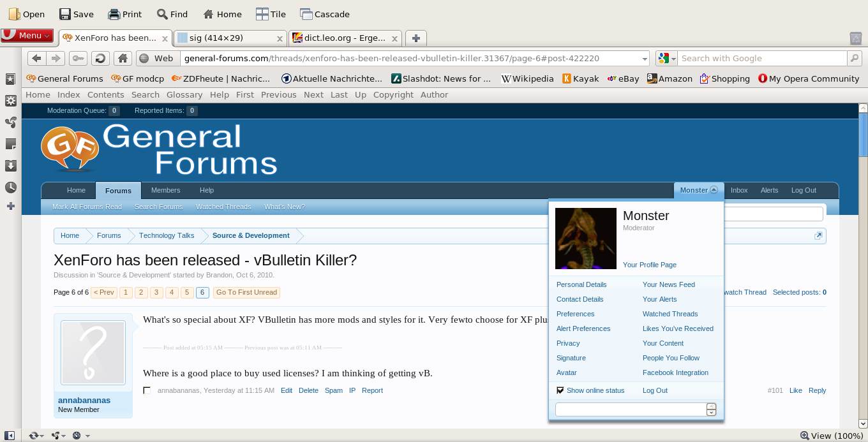Image resolution: width=868 pixels, height=442 pixels.
Task: Go to homepage via address bar home icon
Action: 123,58
